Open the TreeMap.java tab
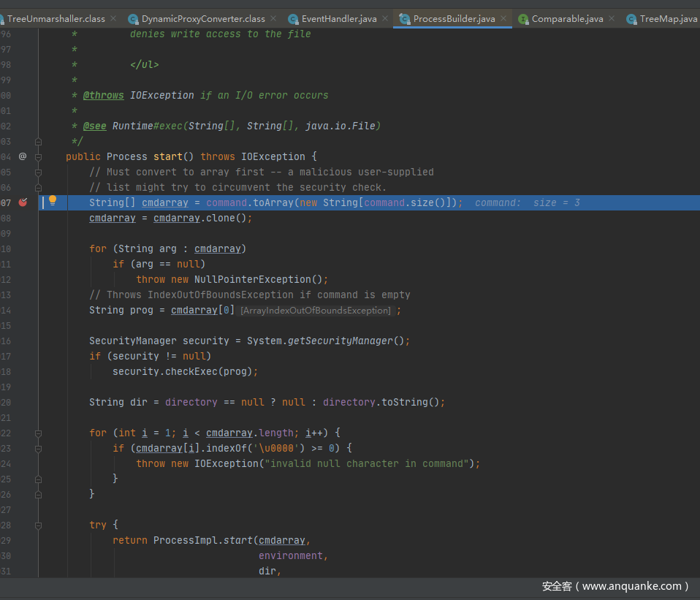The height and width of the screenshot is (600, 700). point(667,19)
